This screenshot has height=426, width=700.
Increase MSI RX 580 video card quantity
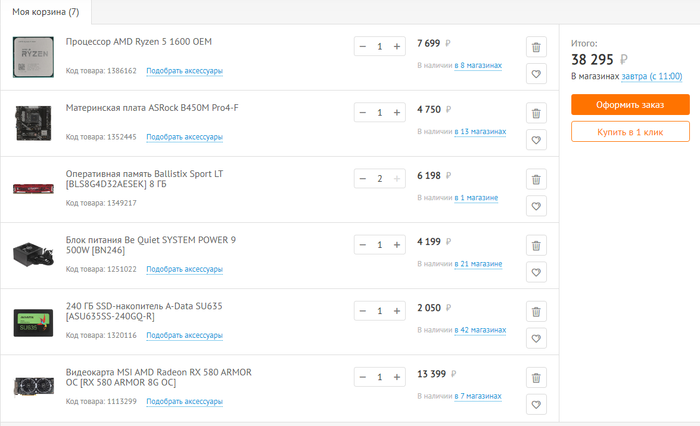pyautogui.click(x=396, y=377)
